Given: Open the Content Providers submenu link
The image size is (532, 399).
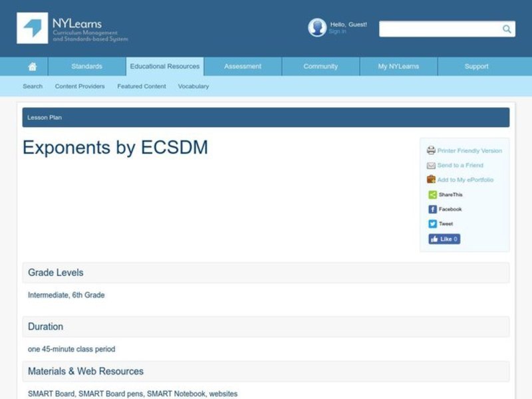Looking at the screenshot, I should pos(80,86).
